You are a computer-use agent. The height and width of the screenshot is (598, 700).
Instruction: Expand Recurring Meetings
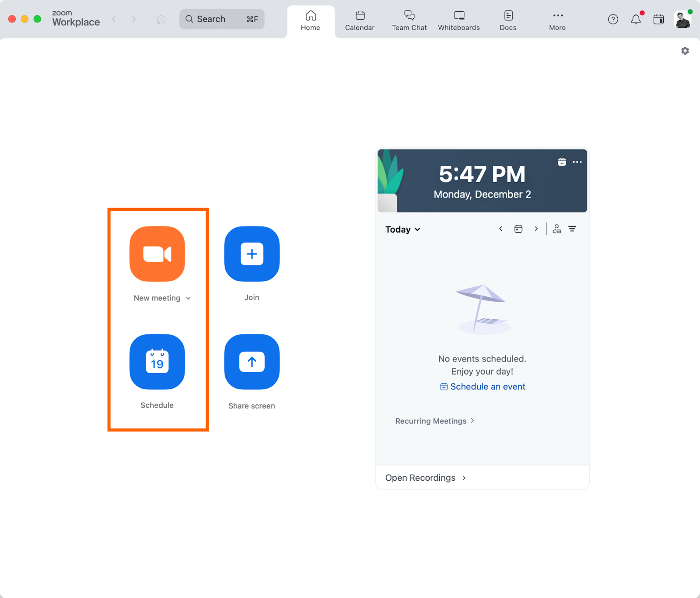pos(434,421)
